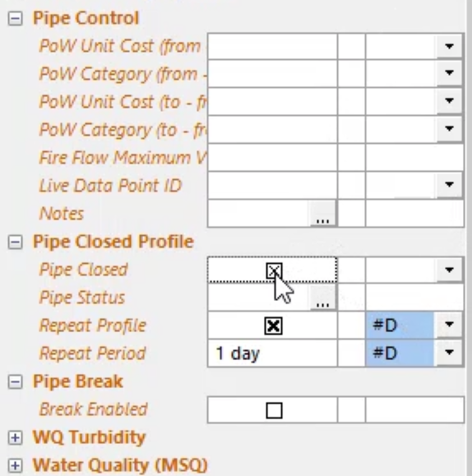The height and width of the screenshot is (476, 472).
Task: Expand the Water Quality (MSQ) section
Action: (x=15, y=465)
